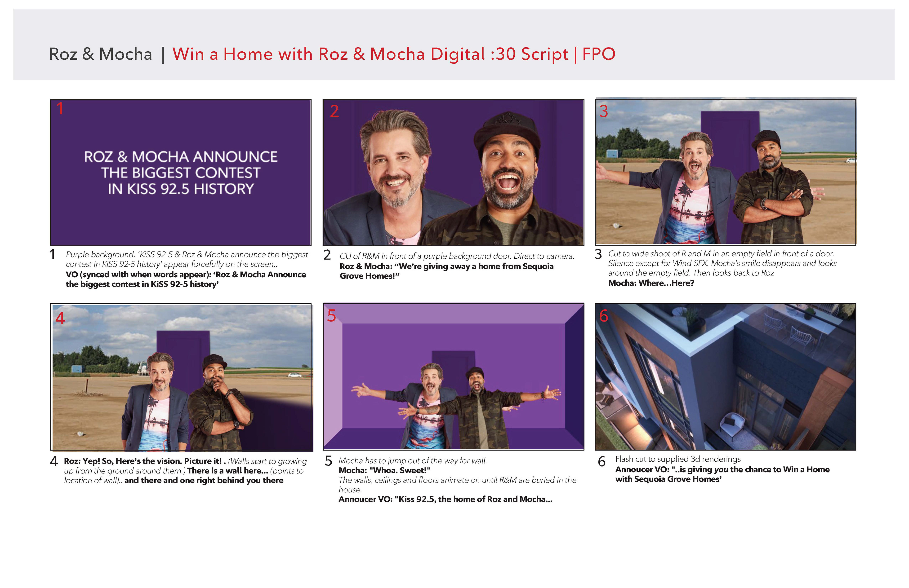Viewport: 909px width, 588px height.
Task: Click black caption number 6 below frame 6
Action: click(x=602, y=462)
